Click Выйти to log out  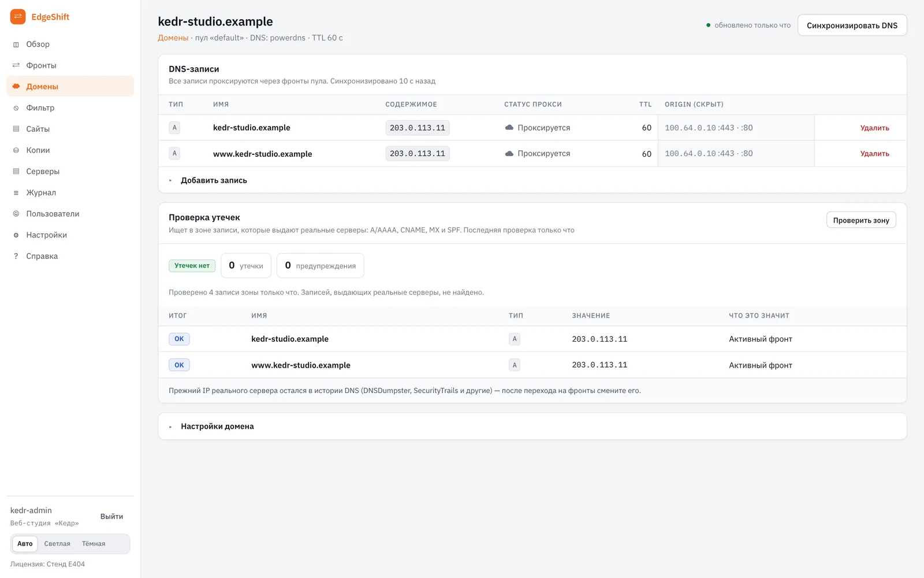(111, 517)
